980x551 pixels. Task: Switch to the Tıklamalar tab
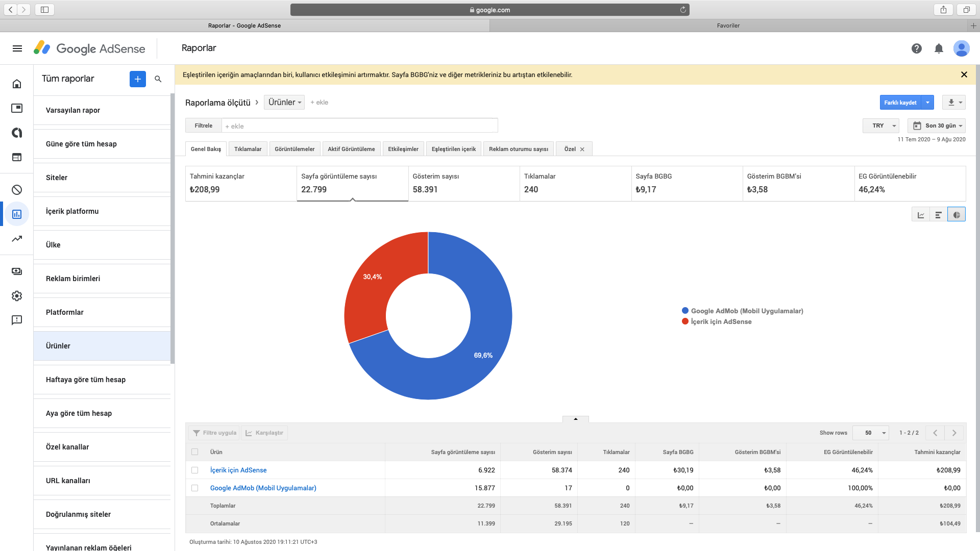click(x=248, y=149)
